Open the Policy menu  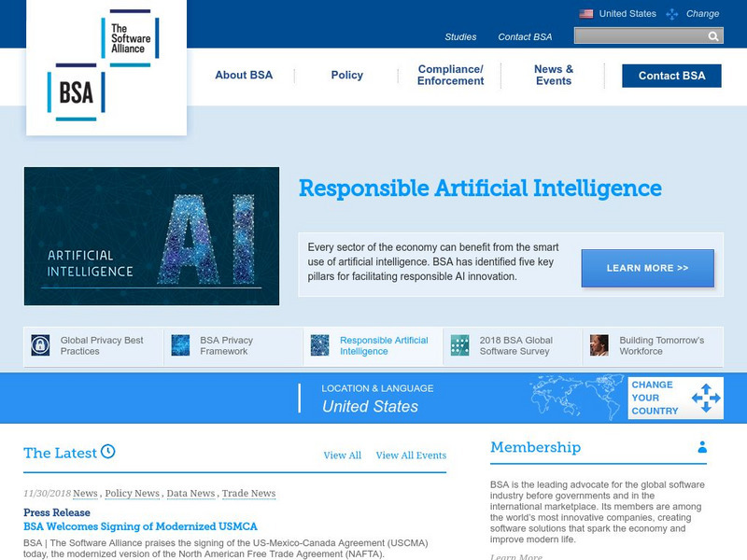click(345, 76)
